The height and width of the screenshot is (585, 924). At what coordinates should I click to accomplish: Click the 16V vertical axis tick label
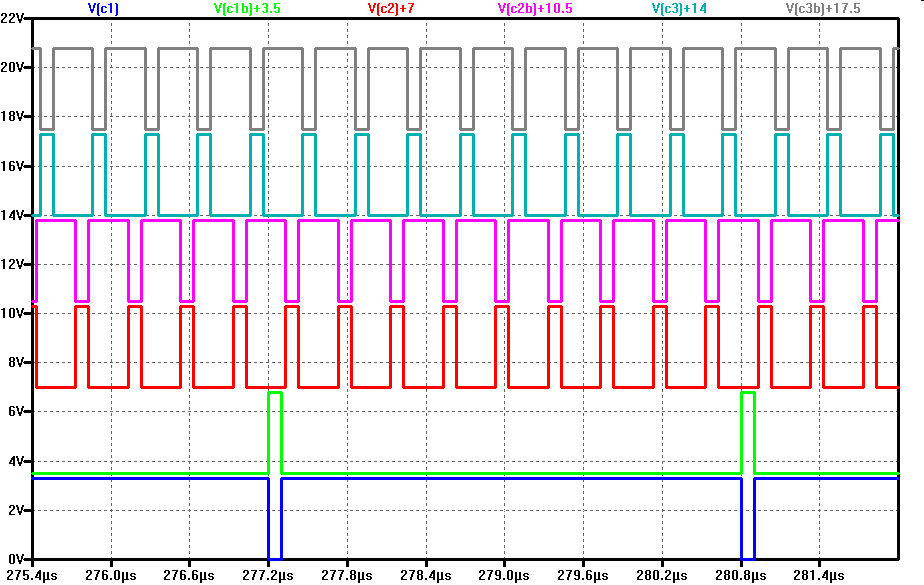[15, 166]
